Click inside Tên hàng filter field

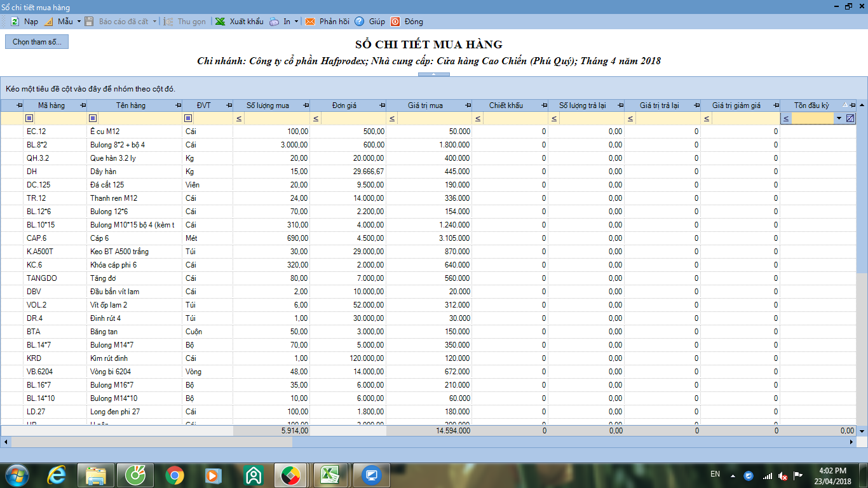click(140, 118)
